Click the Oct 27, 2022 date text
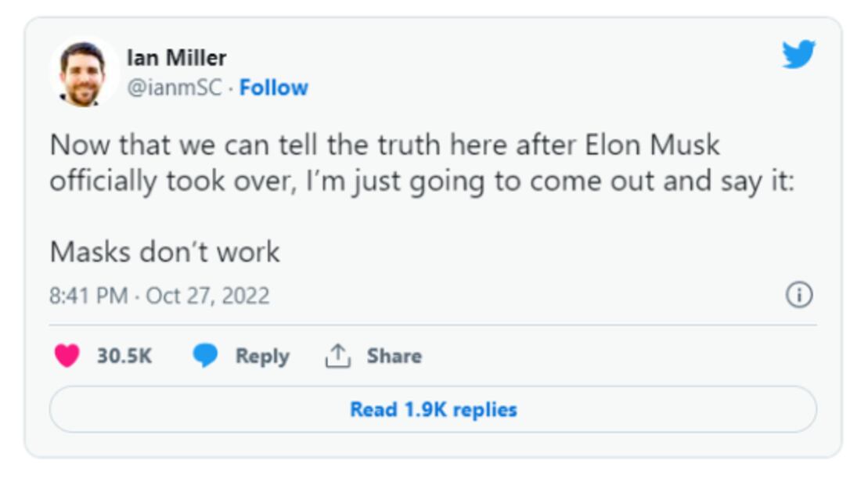Screen dimensions: 868x485 (x=207, y=296)
